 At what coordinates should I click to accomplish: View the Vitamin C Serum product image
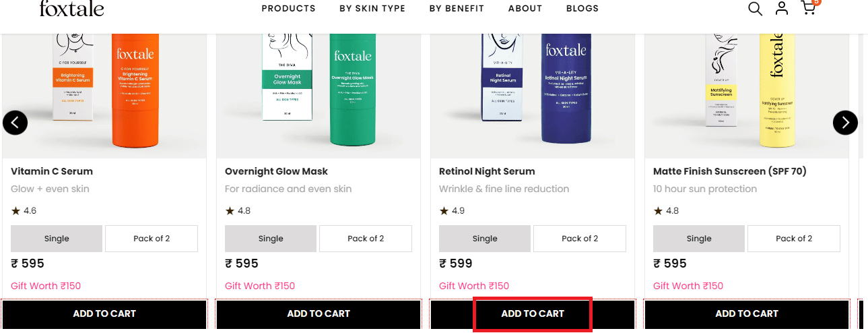coord(104,88)
